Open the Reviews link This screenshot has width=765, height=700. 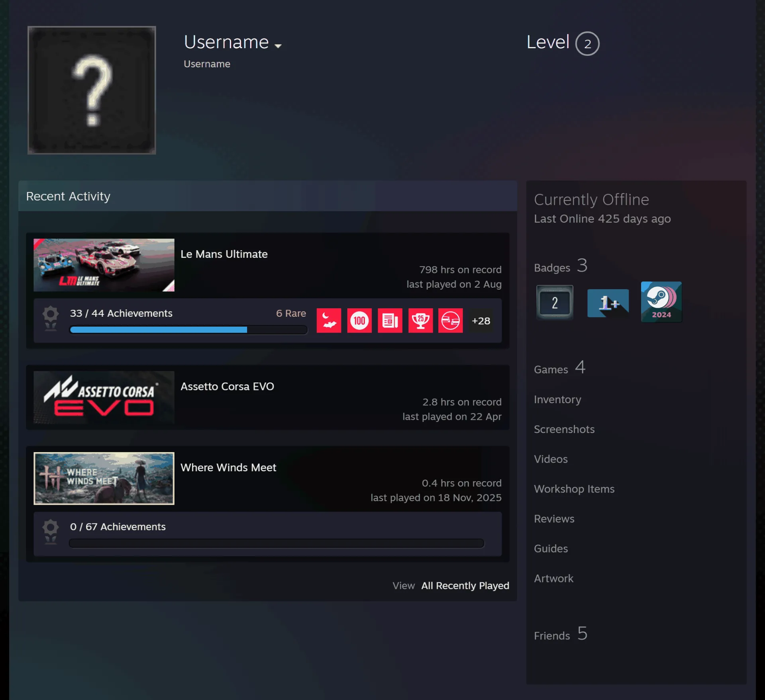coord(554,519)
